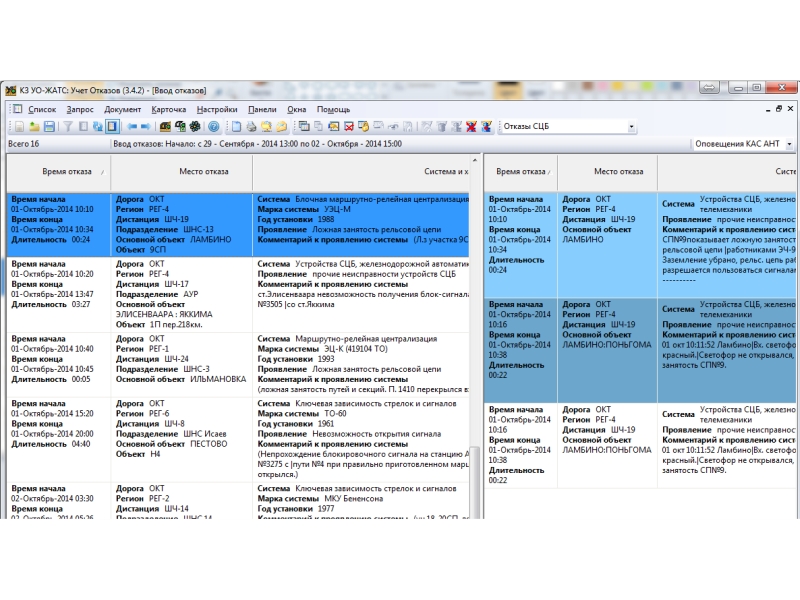Click the grey funnel filter icon
Image resolution: width=800 pixels, height=600 pixels.
[68, 127]
